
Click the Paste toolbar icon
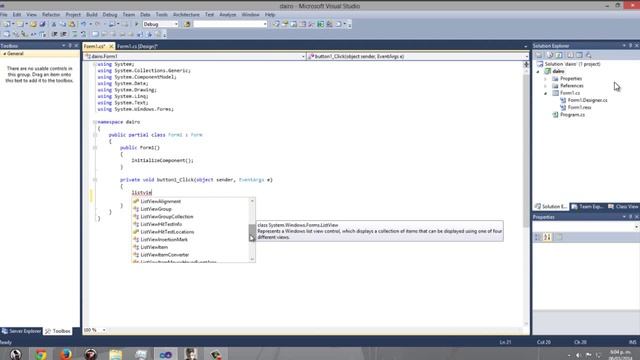pos(71,24)
